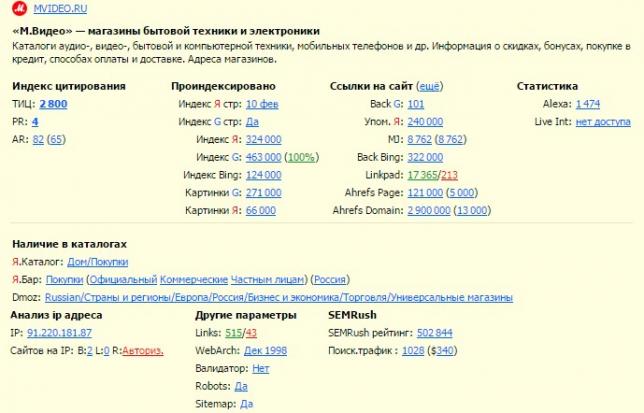Click the Статистика heading
Screen dimensions: 644x413
coord(547,86)
